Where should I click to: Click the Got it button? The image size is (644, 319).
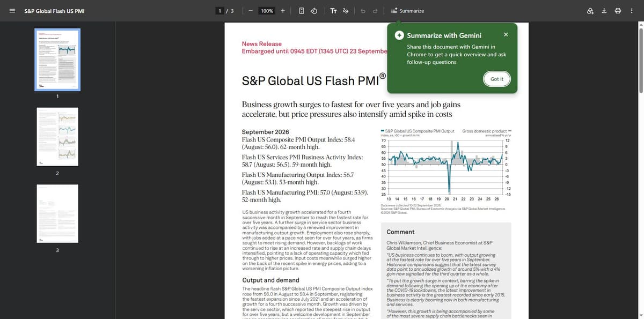(x=497, y=79)
